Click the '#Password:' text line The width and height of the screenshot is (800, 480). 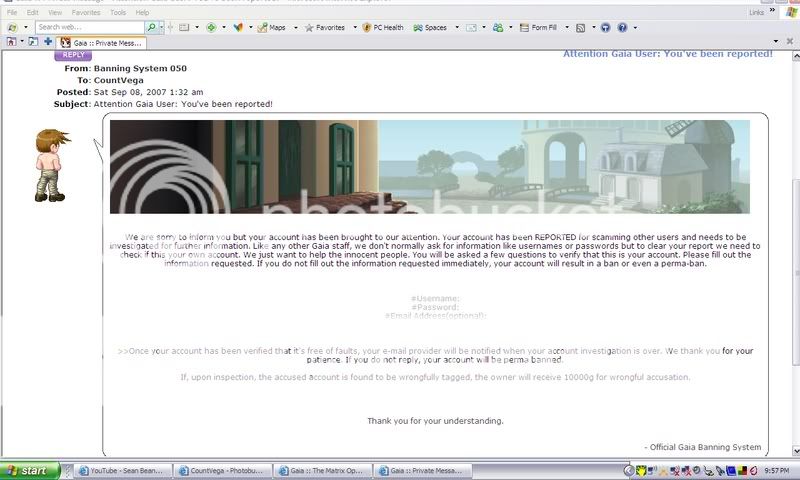[435, 307]
